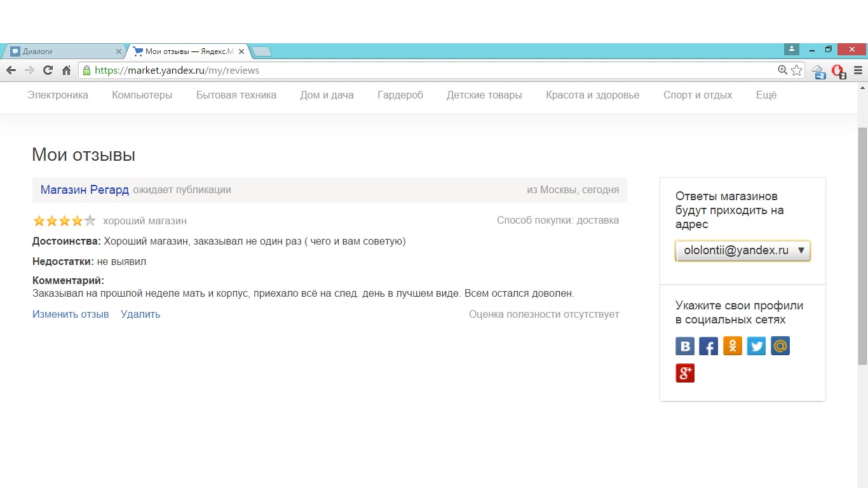Open the Компьютеры category
868x488 pixels.
click(142, 95)
